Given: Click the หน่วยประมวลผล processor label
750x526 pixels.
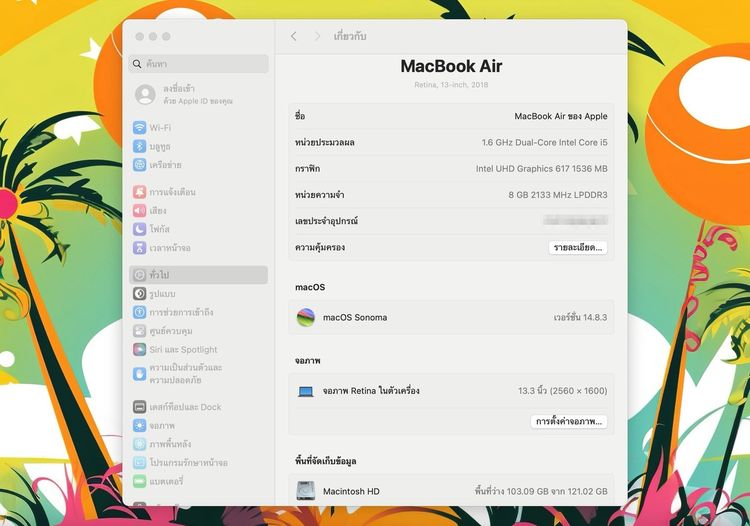Looking at the screenshot, I should 325,142.
